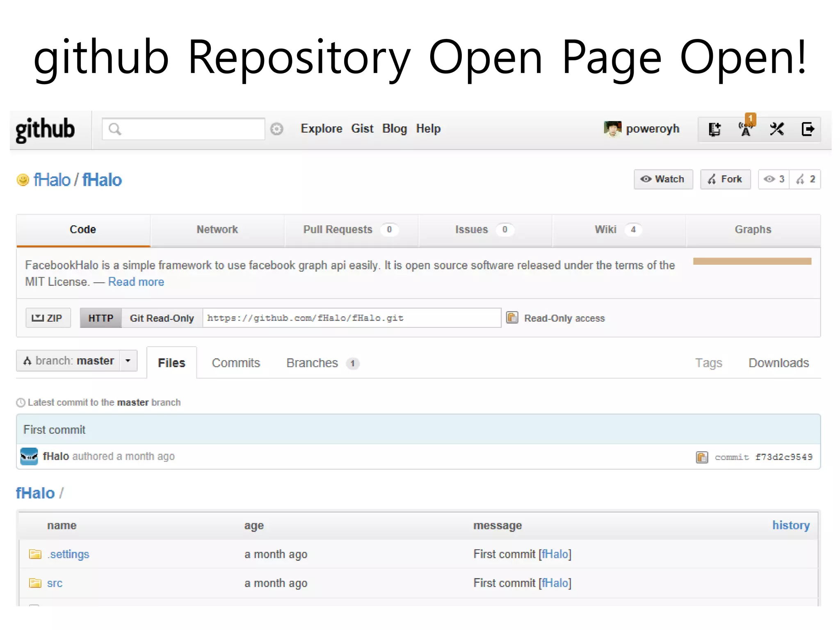Copy commit SHA clipboard icon
Screen dimensions: 840x630
pyautogui.click(x=702, y=457)
